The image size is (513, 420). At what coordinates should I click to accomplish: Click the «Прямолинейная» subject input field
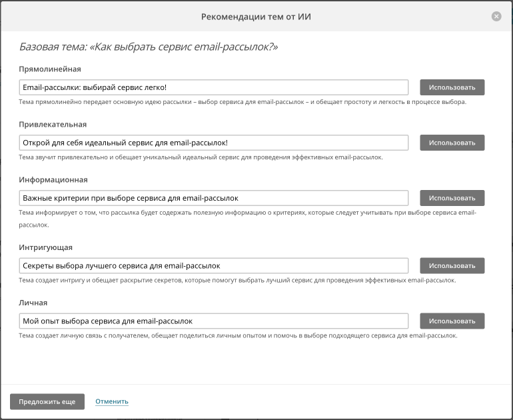[214, 87]
